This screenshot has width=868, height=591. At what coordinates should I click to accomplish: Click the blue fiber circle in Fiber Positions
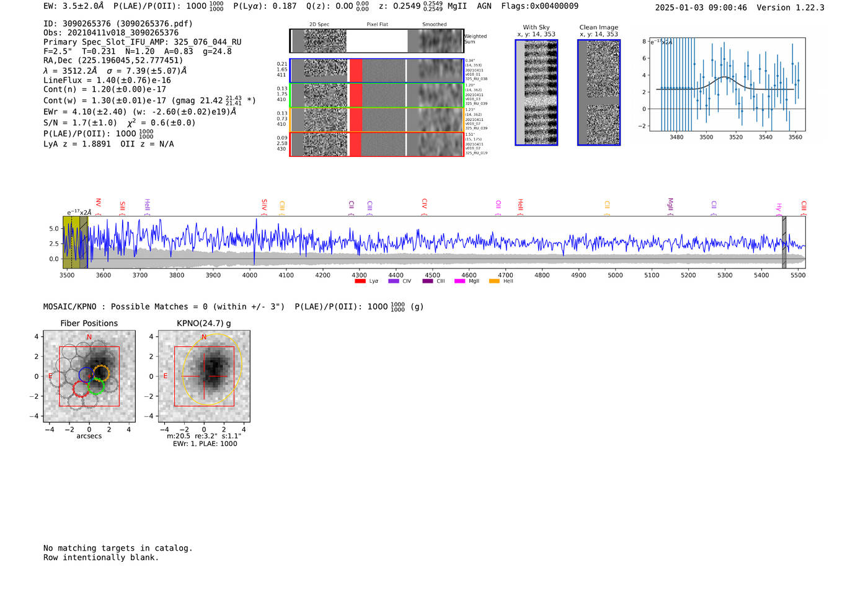(x=86, y=375)
